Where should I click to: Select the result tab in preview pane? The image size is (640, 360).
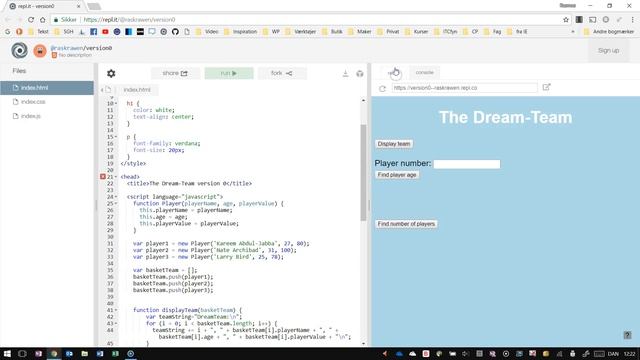(x=393, y=72)
